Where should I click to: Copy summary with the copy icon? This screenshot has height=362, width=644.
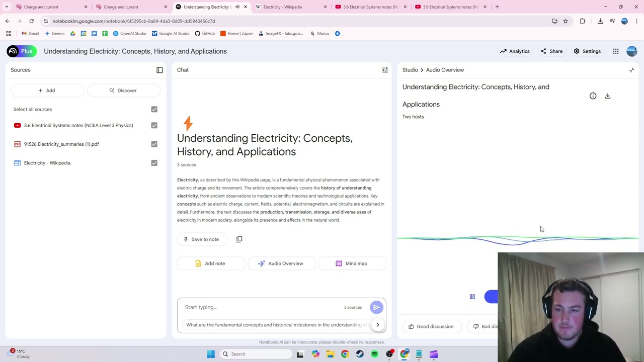click(239, 239)
